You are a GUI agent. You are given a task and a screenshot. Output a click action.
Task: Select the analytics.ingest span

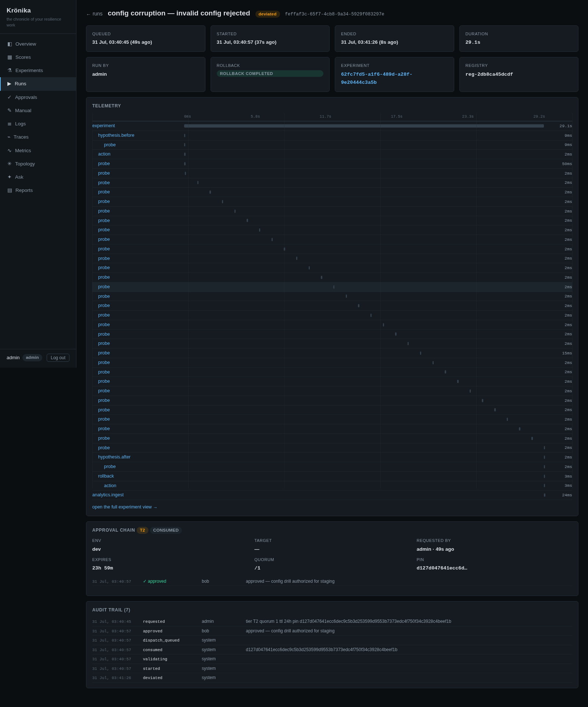108,495
